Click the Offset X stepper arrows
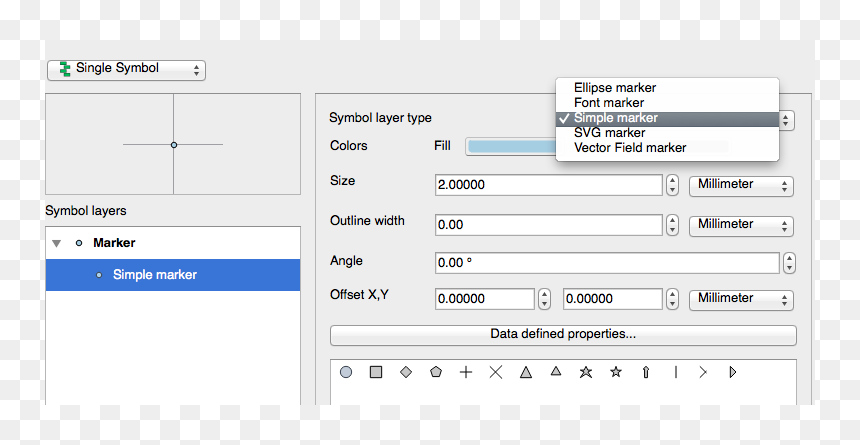This screenshot has height=445, width=860. [x=544, y=299]
